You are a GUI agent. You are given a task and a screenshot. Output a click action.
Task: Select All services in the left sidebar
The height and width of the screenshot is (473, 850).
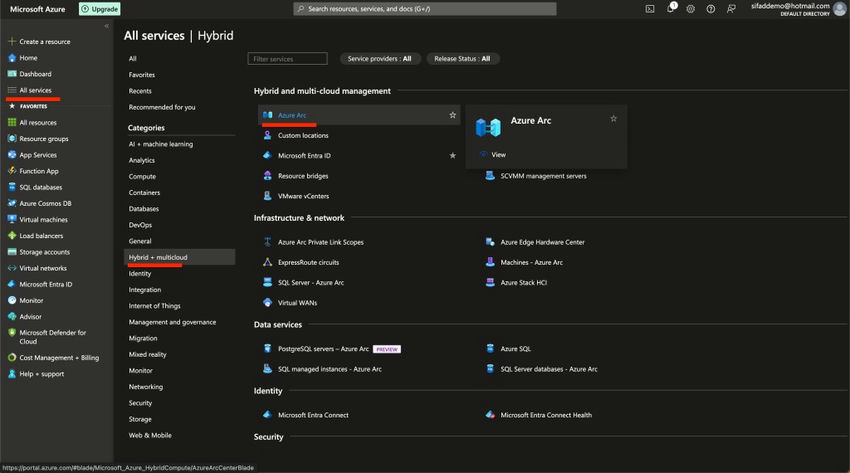pyautogui.click(x=35, y=90)
